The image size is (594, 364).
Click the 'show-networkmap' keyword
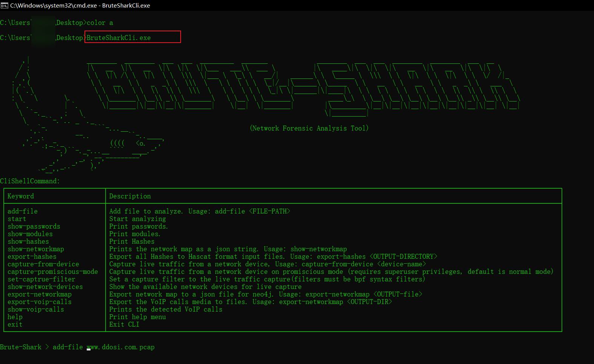point(36,249)
